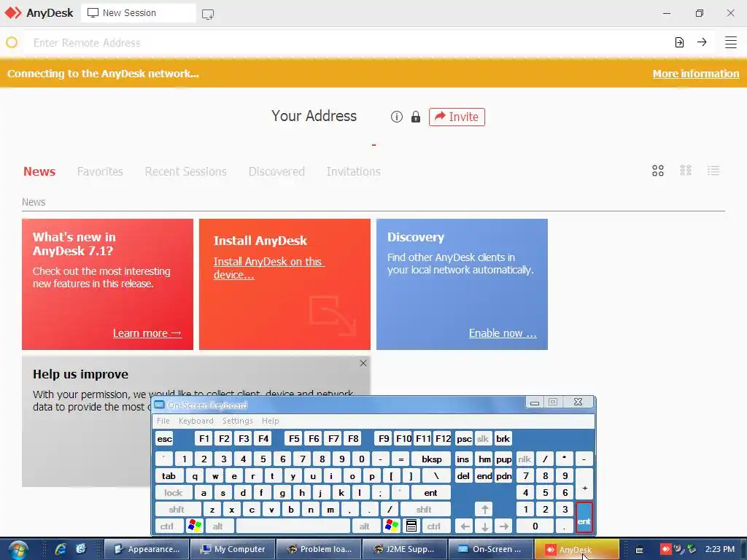This screenshot has height=560, width=747.
Task: Click the up arrow key on on-screen keyboard
Action: [484, 510]
